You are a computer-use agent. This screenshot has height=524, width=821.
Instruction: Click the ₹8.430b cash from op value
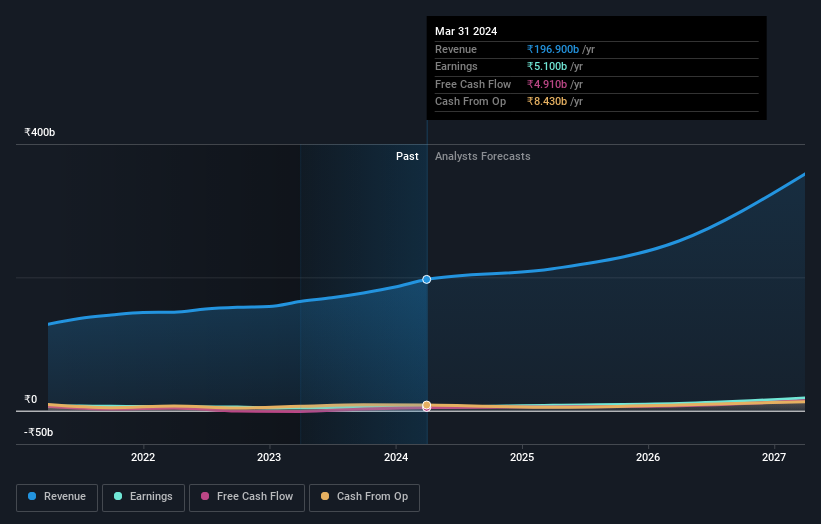tap(547, 102)
